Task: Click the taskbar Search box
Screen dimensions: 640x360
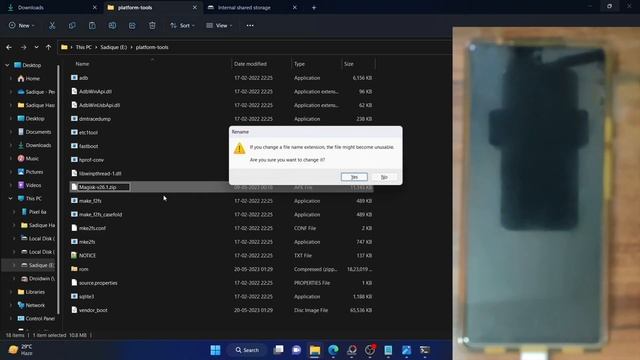Action: click(x=247, y=350)
